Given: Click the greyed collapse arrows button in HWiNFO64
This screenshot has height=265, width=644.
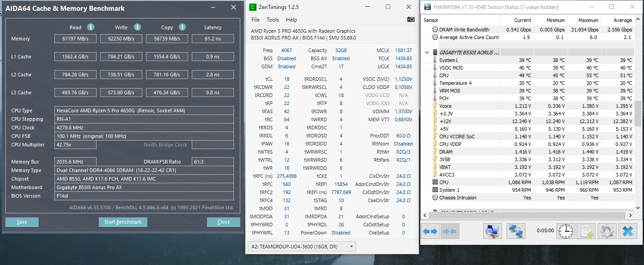Looking at the screenshot, I should point(450,231).
